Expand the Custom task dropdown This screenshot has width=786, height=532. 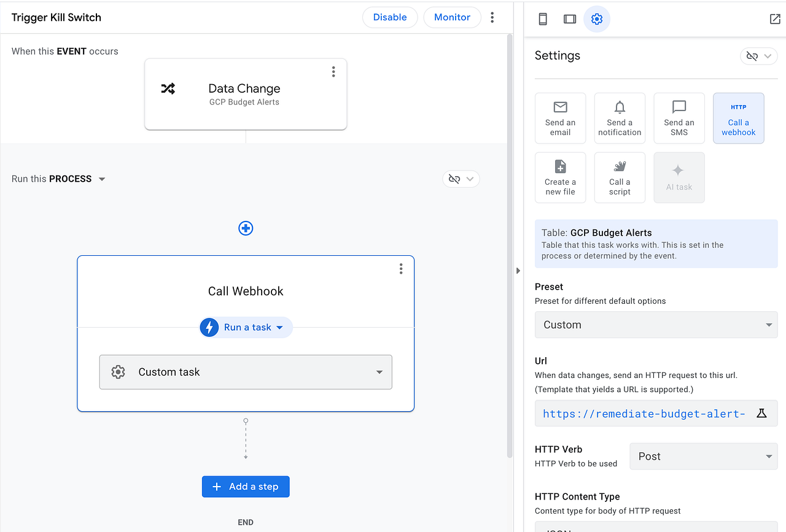pyautogui.click(x=246, y=372)
